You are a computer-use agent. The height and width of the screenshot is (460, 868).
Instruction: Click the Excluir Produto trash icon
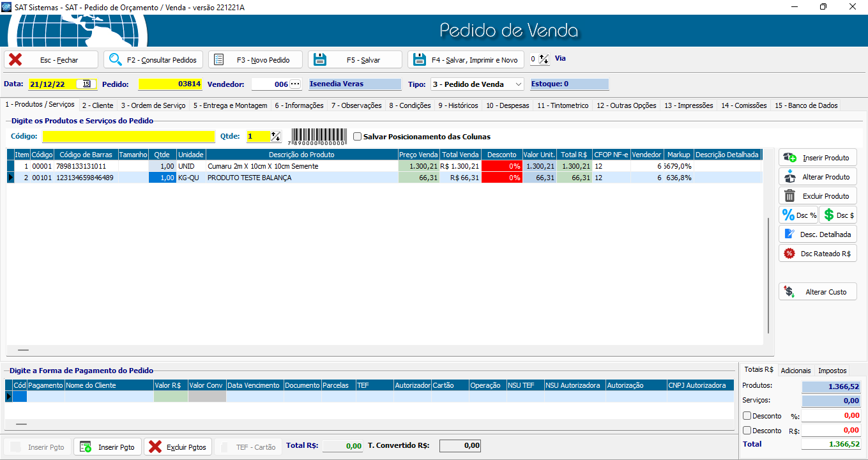click(790, 196)
